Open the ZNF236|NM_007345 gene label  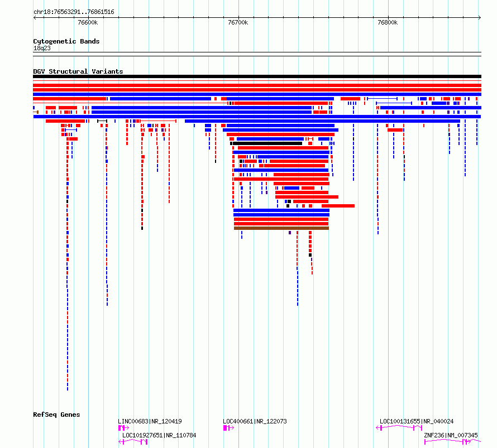point(451,435)
